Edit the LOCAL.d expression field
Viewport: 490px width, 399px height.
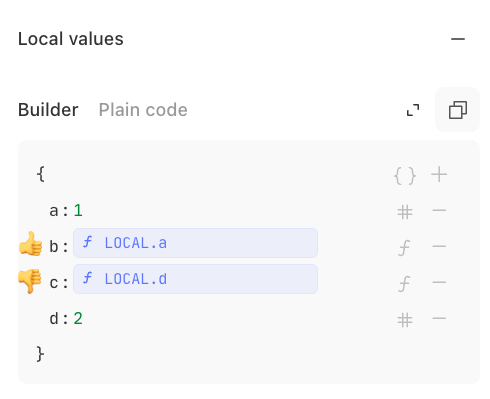pyautogui.click(x=195, y=279)
